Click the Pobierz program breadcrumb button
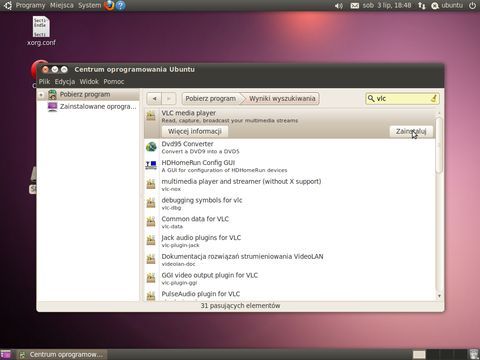Screen dimensions: 480x360 (x=211, y=99)
